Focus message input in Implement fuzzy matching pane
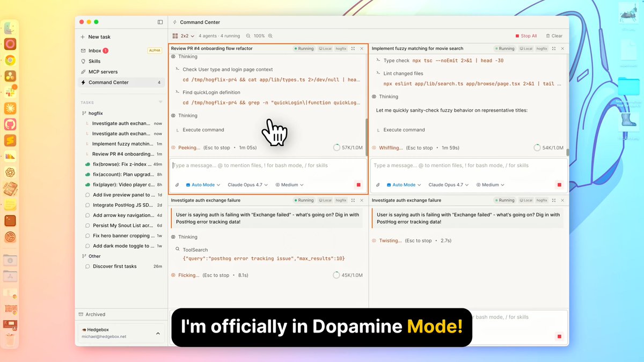 coord(469,166)
